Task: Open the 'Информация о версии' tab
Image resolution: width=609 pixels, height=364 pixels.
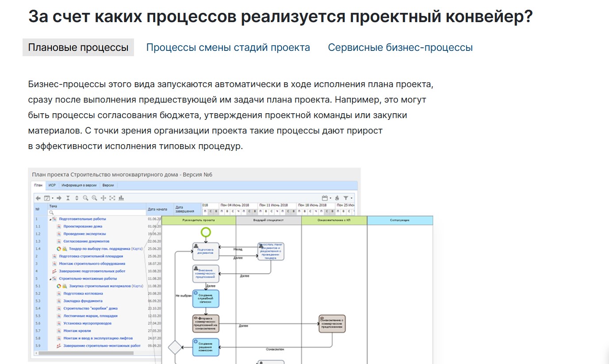Action: (78, 185)
